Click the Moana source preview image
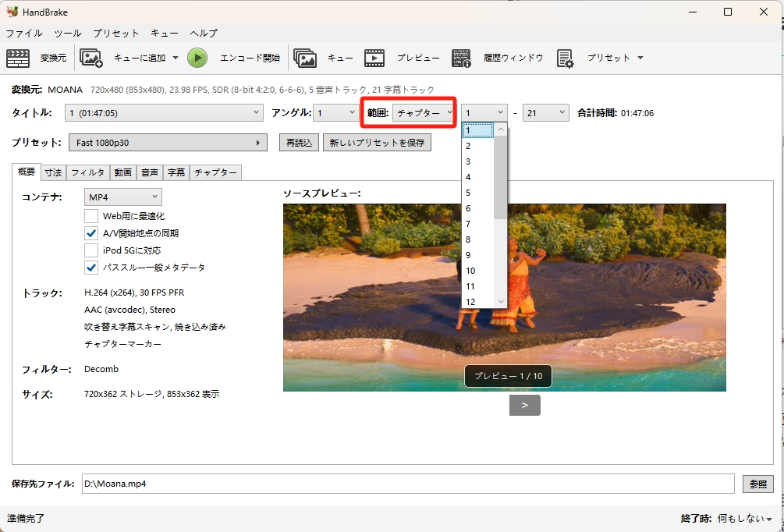 (x=505, y=297)
